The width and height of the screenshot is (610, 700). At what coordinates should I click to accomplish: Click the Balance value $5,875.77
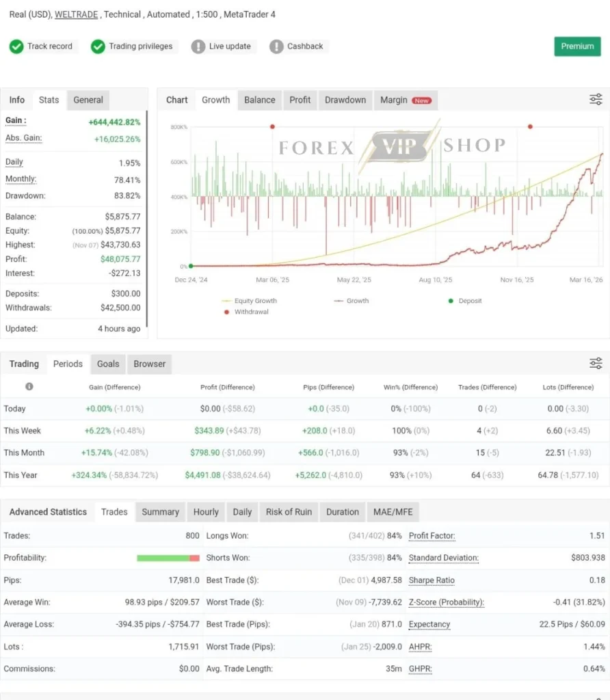123,217
